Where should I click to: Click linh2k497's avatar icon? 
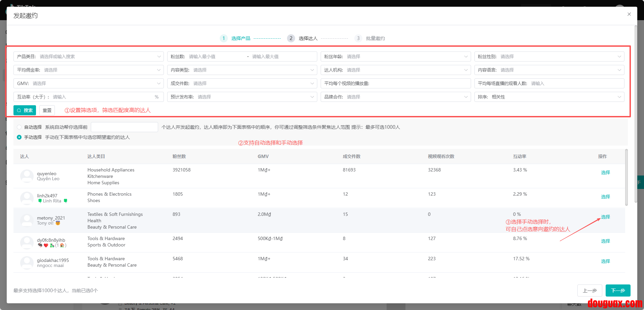pos(27,198)
